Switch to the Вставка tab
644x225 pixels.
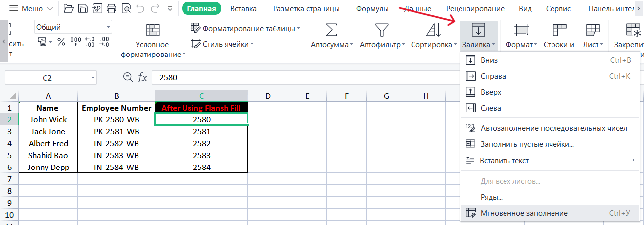244,9
